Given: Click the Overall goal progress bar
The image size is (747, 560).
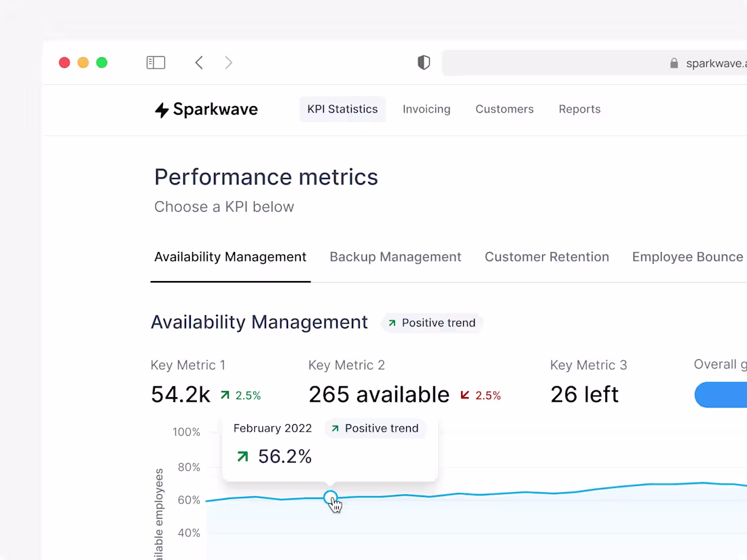Looking at the screenshot, I should (x=723, y=394).
